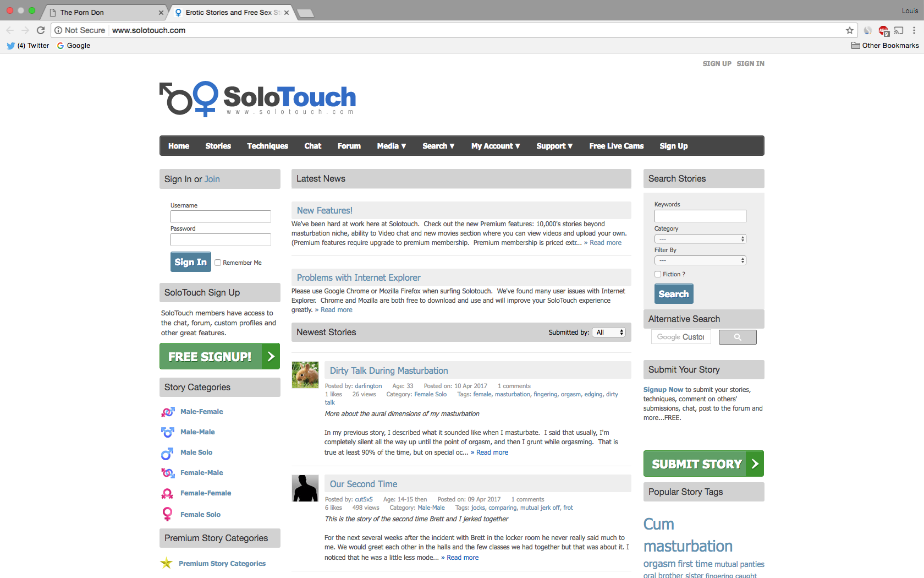Click the Keywords input field
This screenshot has width=924, height=578.
coord(700,216)
